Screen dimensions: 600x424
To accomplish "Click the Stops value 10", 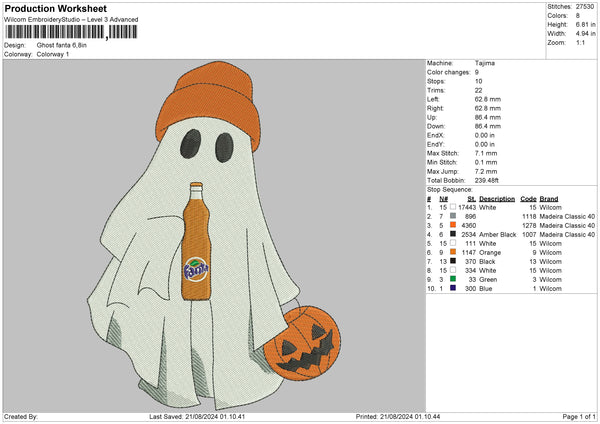I will 478,81.
